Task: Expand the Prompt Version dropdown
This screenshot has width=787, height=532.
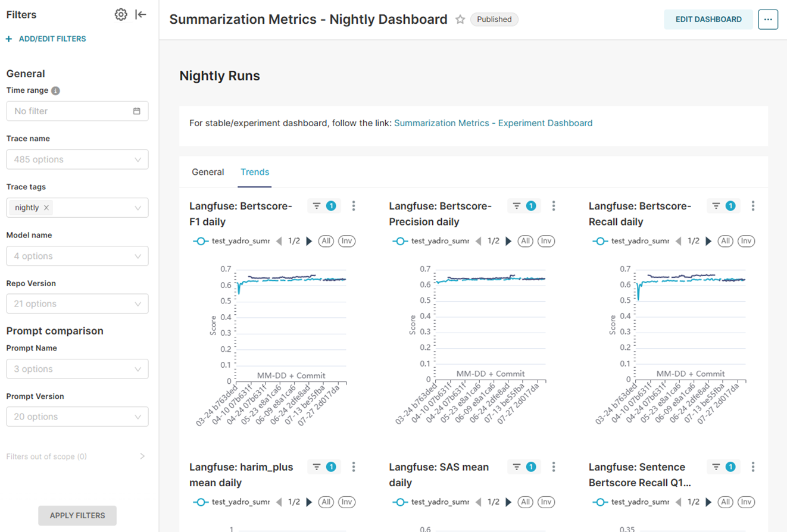Action: click(x=77, y=417)
